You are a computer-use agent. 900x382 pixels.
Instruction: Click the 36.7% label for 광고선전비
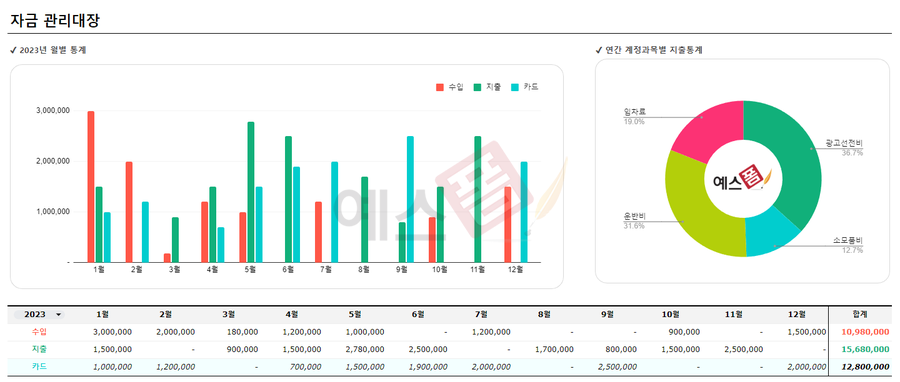click(852, 153)
